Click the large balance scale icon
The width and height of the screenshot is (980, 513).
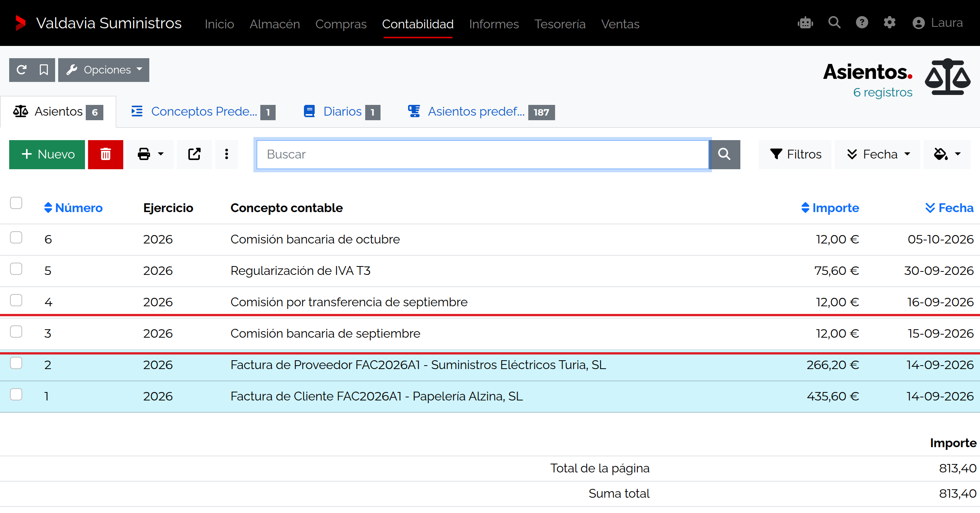point(948,77)
